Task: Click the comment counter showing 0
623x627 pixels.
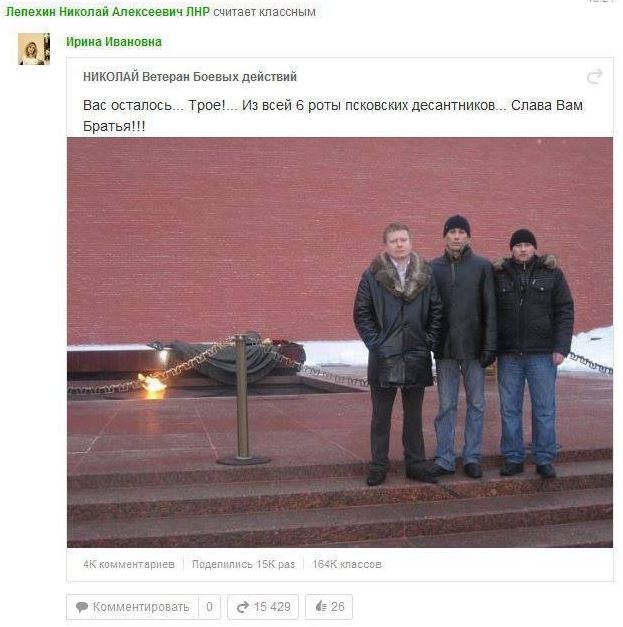Action: tap(210, 607)
